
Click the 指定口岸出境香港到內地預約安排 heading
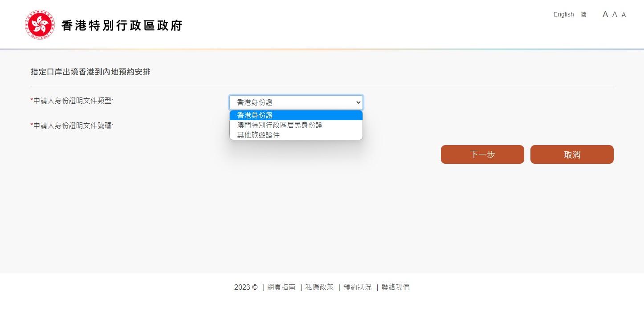point(90,72)
